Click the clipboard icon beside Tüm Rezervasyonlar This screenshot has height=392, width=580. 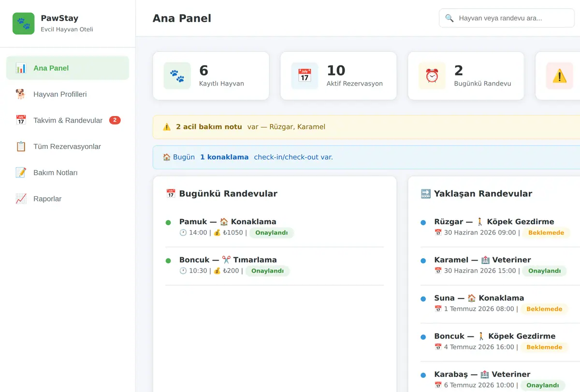(x=21, y=146)
